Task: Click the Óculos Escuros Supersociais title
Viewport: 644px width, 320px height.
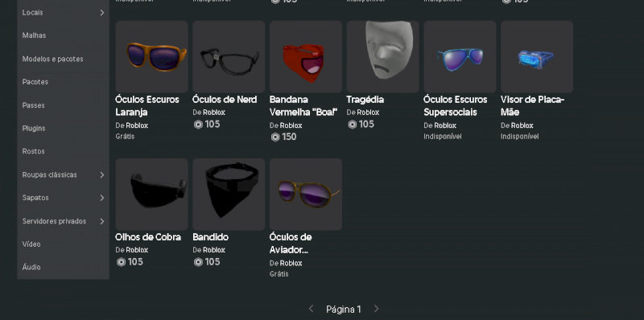Action: (x=455, y=106)
